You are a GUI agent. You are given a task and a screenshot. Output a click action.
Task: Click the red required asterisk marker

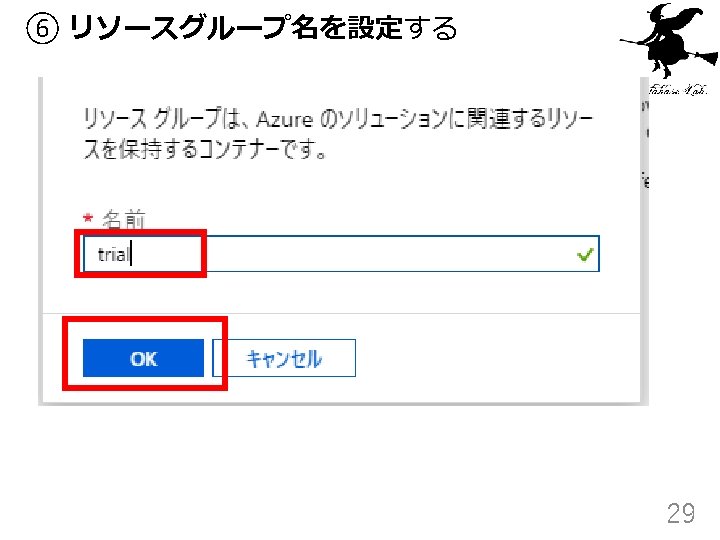point(88,219)
